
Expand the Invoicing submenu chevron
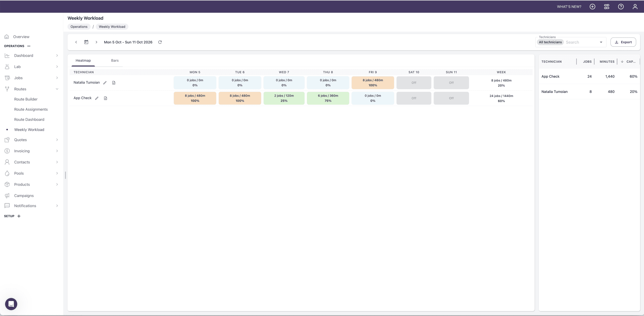pos(57,151)
